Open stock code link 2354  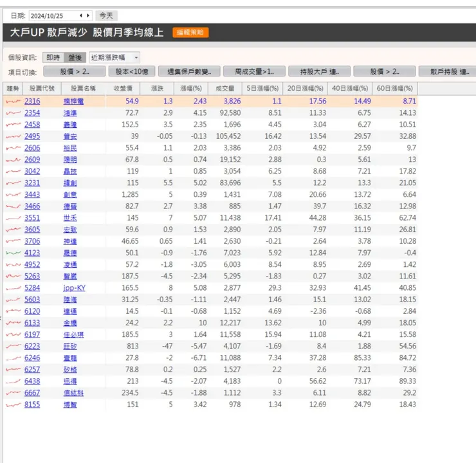click(x=32, y=113)
